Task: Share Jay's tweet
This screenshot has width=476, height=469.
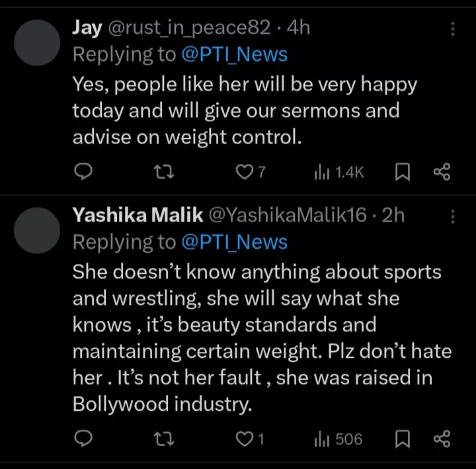Action: 442,173
